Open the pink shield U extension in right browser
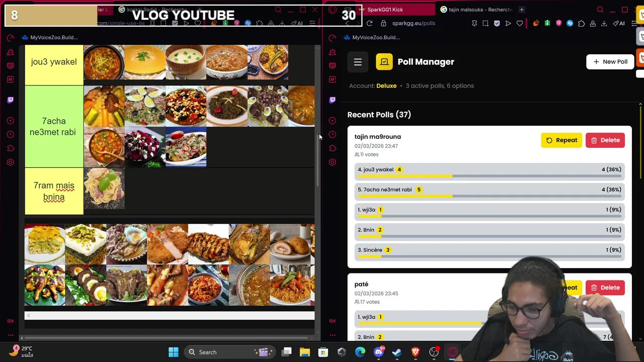 [x=558, y=23]
